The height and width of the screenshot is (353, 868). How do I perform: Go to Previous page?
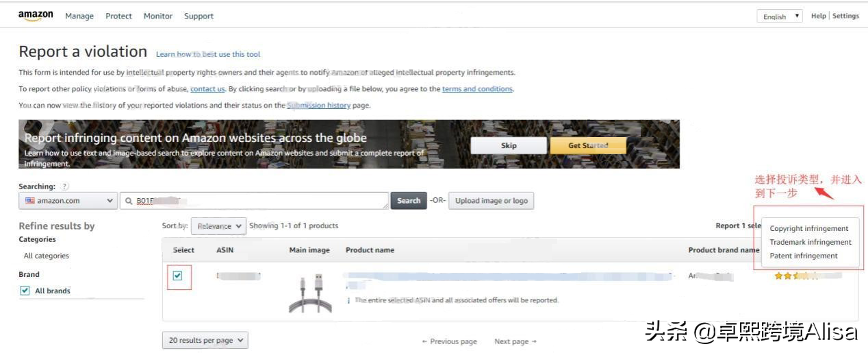pyautogui.click(x=449, y=341)
